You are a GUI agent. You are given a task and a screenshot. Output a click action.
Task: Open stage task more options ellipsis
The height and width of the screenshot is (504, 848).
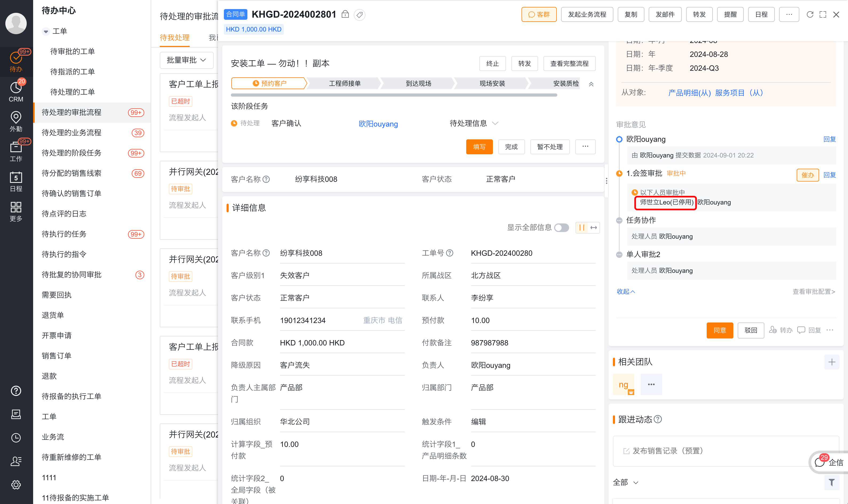[x=585, y=147]
